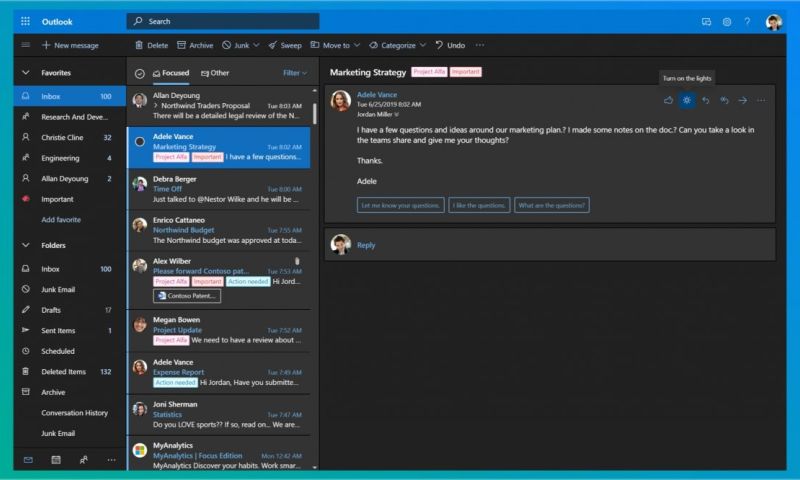Open Conversation History folder
Viewport: 800px width, 480px height.
pyautogui.click(x=70, y=413)
